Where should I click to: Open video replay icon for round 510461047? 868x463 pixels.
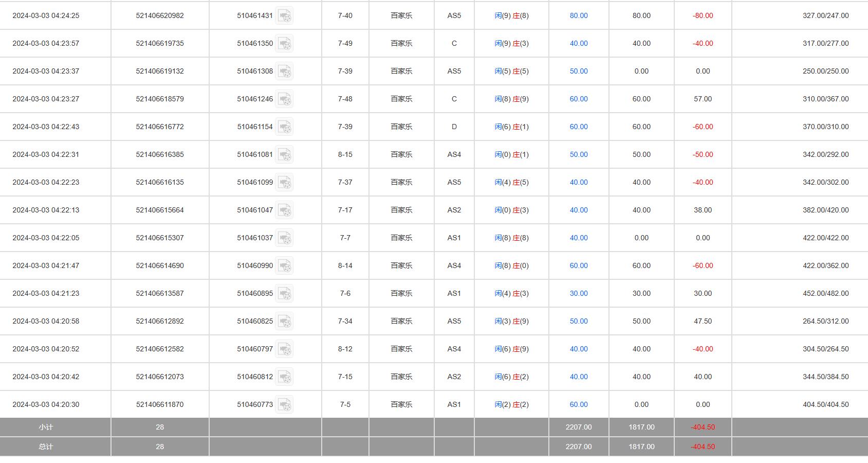tap(284, 210)
